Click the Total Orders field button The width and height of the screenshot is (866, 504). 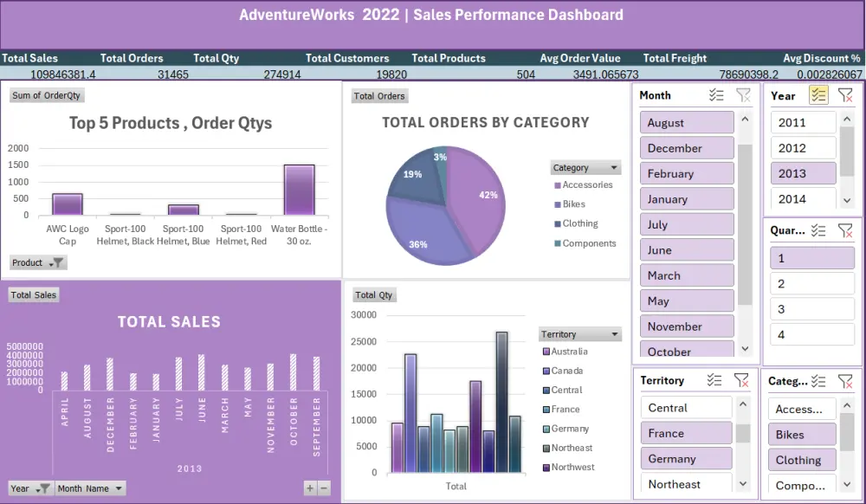[379, 96]
